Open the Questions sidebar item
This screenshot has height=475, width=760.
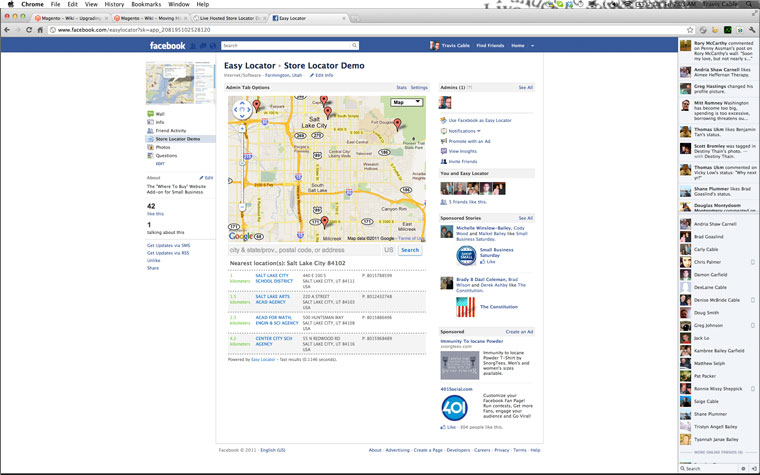coord(166,156)
